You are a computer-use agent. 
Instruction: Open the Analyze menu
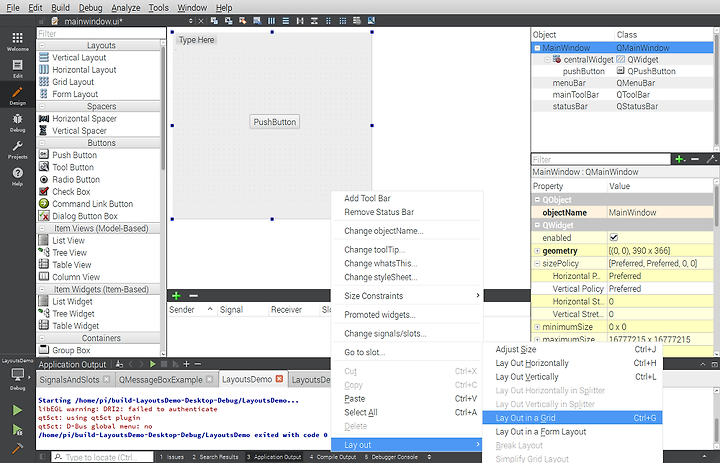[x=126, y=7]
